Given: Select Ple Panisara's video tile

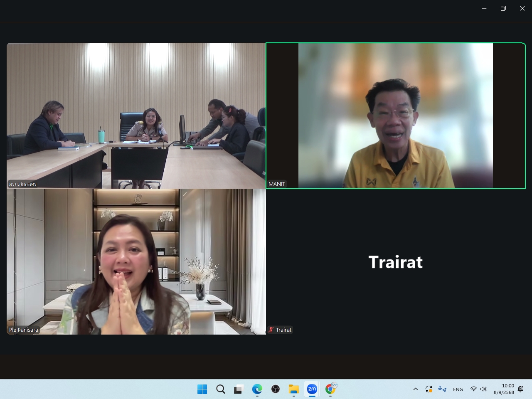Looking at the screenshot, I should [136, 262].
